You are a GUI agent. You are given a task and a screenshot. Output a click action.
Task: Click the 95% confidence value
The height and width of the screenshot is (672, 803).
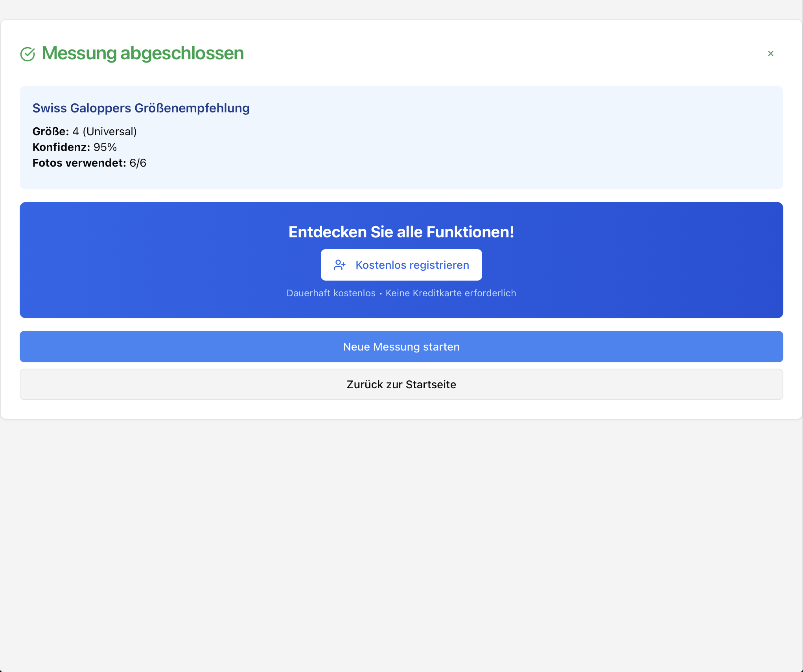105,147
